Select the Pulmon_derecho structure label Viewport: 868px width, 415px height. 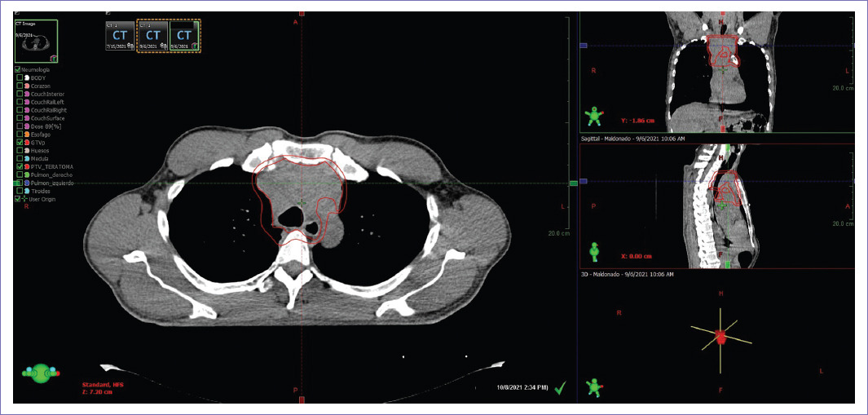click(51, 174)
